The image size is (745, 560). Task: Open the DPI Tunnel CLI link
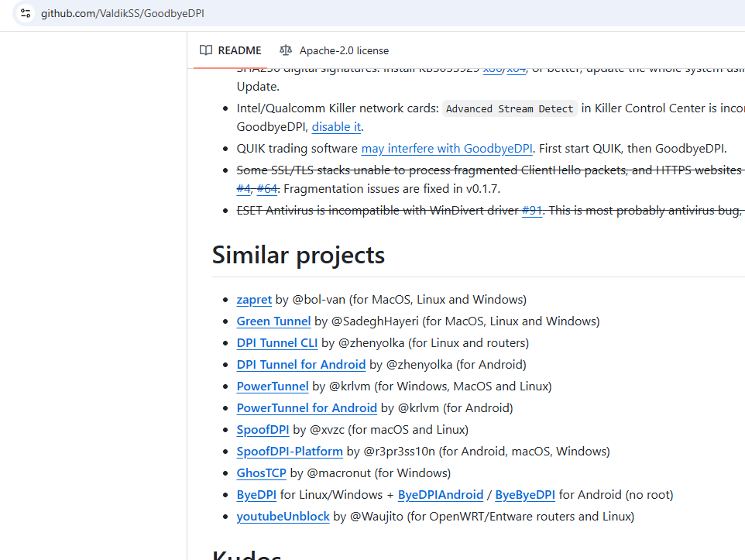pyautogui.click(x=277, y=343)
